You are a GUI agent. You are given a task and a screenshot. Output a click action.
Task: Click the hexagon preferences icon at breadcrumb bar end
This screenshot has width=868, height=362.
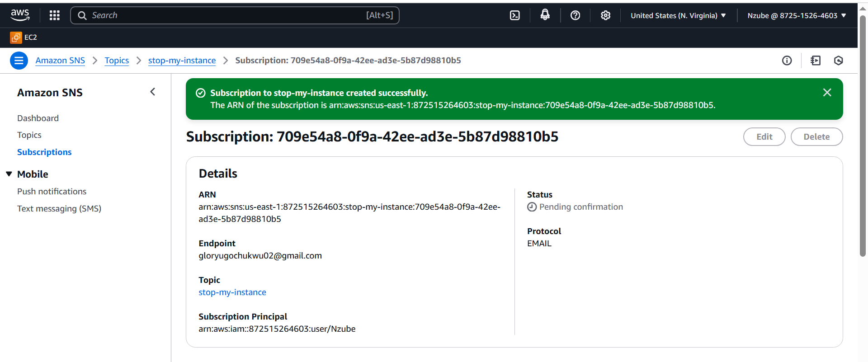(x=839, y=61)
